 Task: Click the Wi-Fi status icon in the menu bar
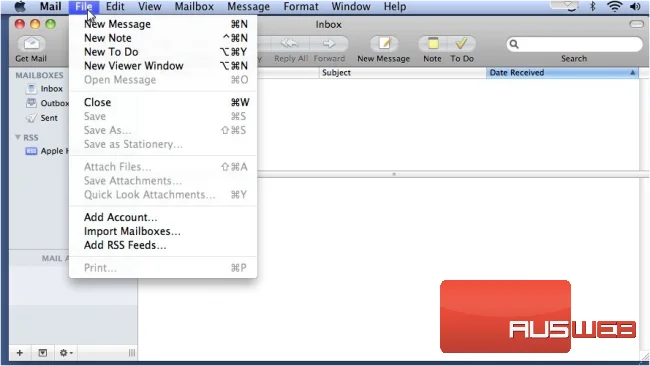coord(615,6)
